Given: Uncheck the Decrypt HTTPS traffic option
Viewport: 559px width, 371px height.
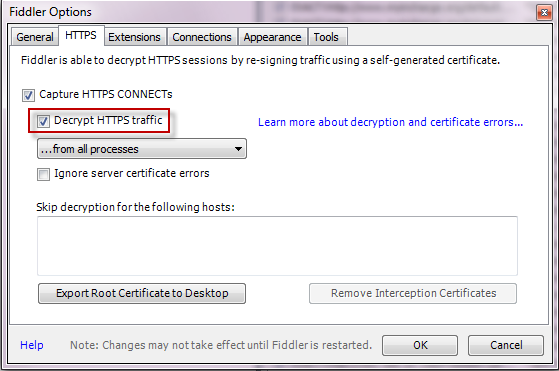Looking at the screenshot, I should [x=43, y=121].
